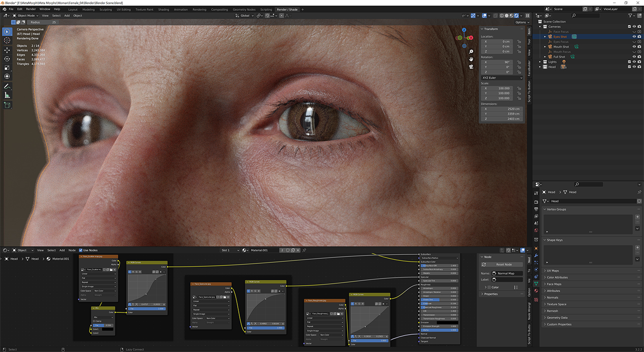Open the Object Mode dropdown
The width and height of the screenshot is (644, 352).
click(26, 15)
